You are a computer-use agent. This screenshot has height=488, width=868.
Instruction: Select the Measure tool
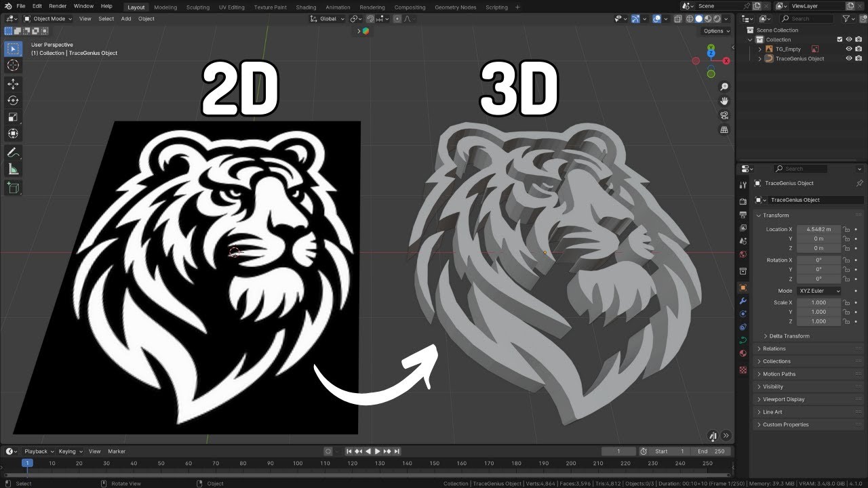[x=13, y=169]
